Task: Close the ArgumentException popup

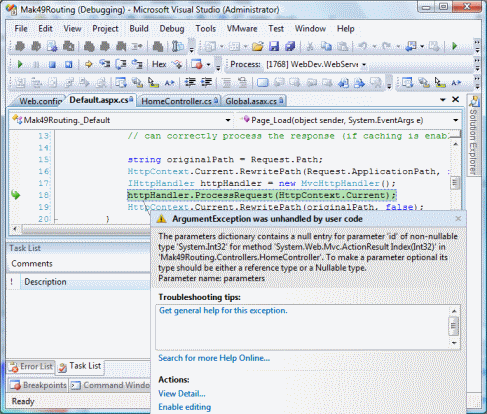Action: coord(458,218)
